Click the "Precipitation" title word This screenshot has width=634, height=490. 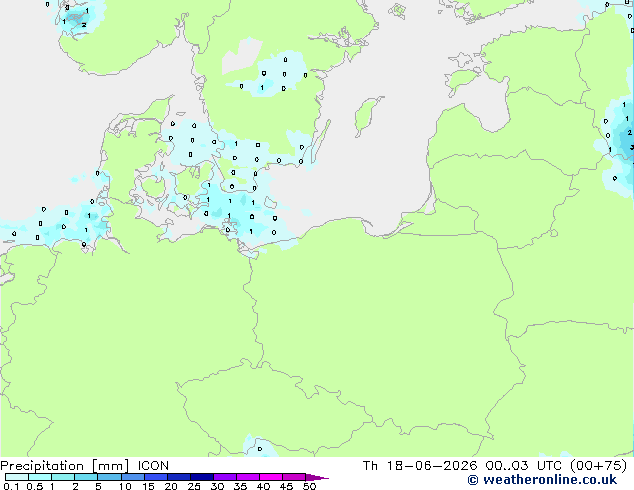point(42,466)
